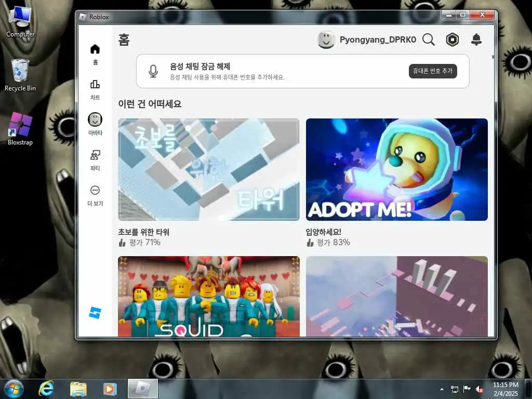Show hidden tray icons arrow
The width and height of the screenshot is (532, 399).
tap(442, 389)
